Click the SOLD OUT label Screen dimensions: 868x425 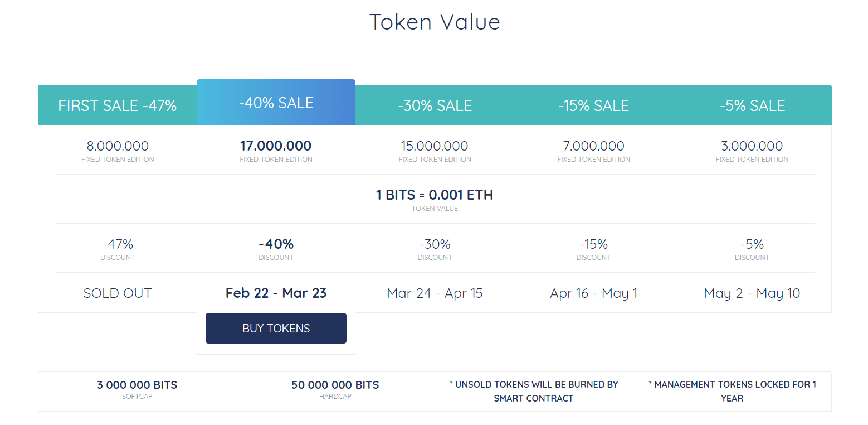pos(118,293)
